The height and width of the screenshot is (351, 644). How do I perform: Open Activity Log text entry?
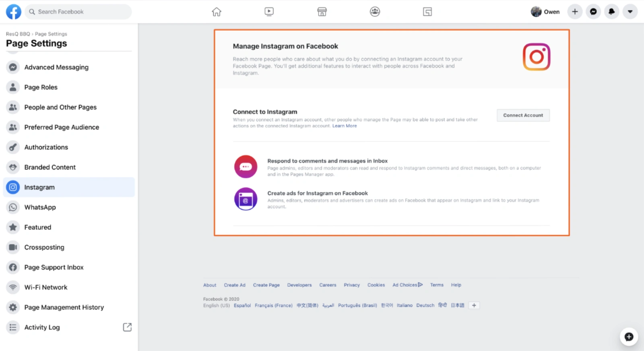pyautogui.click(x=42, y=327)
